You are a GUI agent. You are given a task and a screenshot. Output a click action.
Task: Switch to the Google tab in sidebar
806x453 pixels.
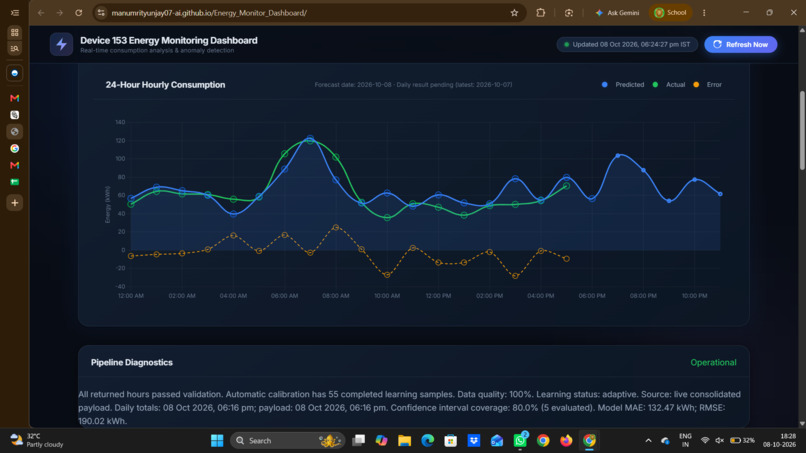[x=14, y=149]
